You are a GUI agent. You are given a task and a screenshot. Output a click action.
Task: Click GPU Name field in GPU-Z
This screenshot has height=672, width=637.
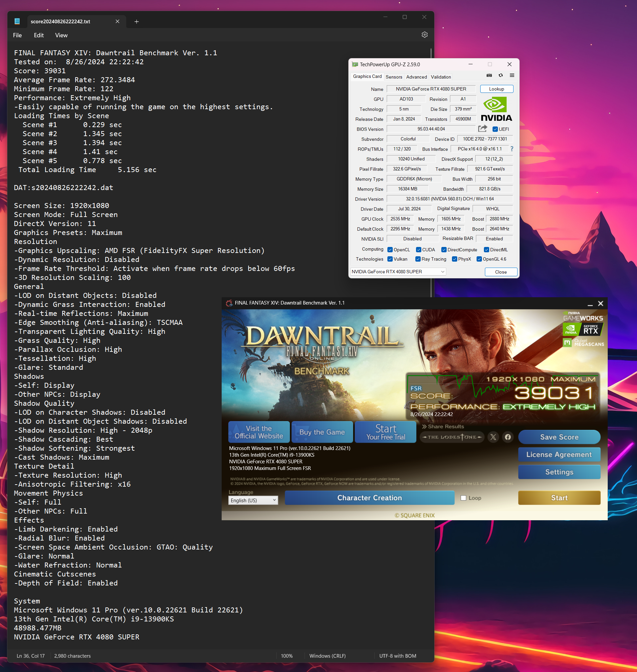(x=431, y=89)
